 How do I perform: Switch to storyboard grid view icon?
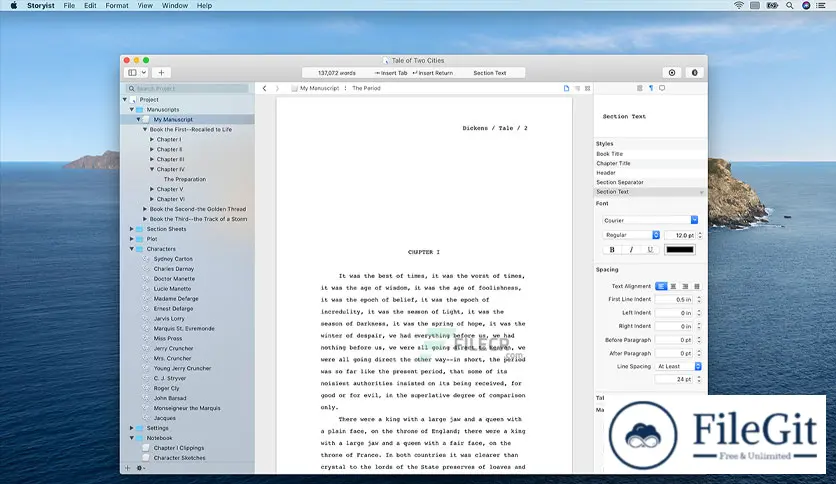(x=588, y=88)
